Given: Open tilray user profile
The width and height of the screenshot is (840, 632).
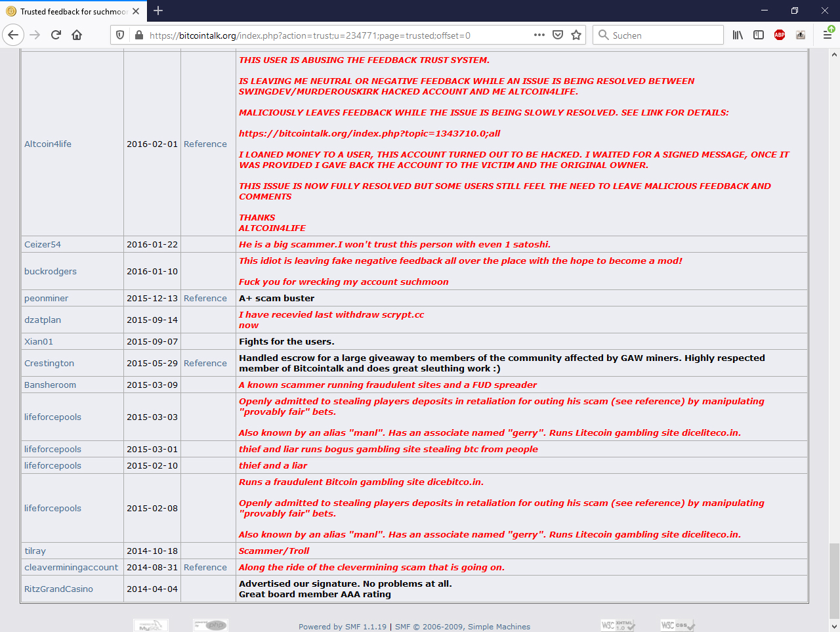Looking at the screenshot, I should pyautogui.click(x=35, y=551).
